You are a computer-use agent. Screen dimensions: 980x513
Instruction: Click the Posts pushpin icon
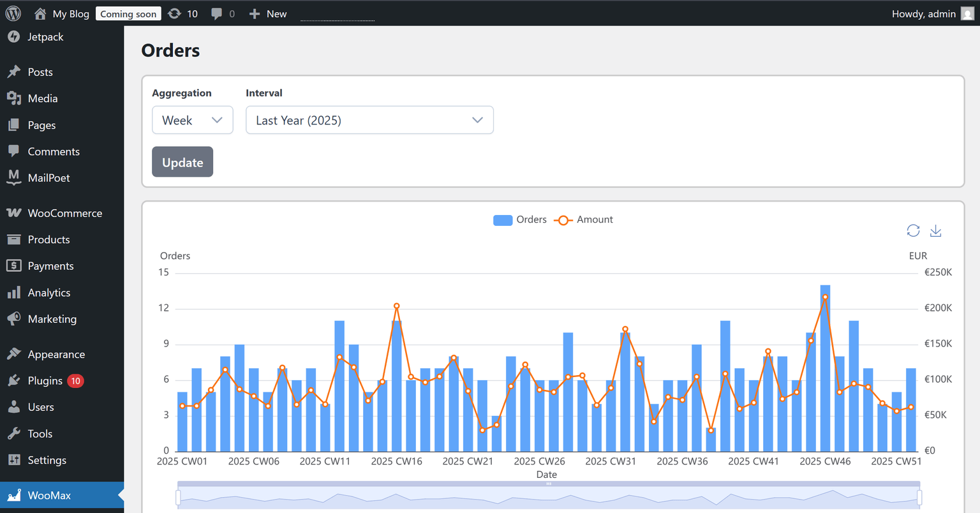tap(14, 72)
